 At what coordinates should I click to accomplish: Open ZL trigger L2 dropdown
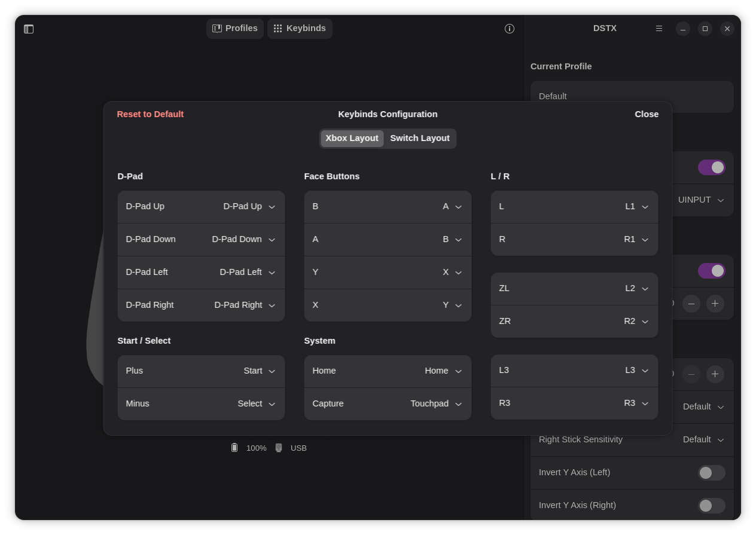pos(574,289)
